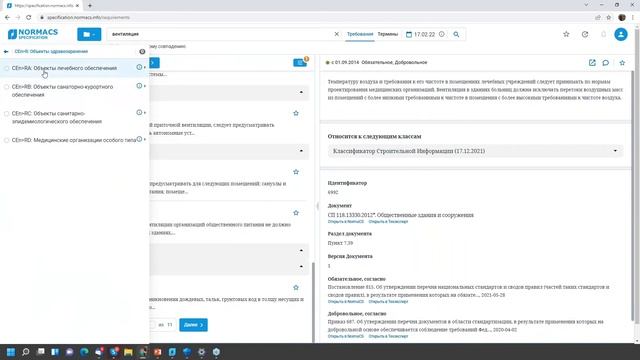Viewport: 640px width, 360px height.
Task: Click the info icon next to date 17.02.22
Action: tap(442, 34)
